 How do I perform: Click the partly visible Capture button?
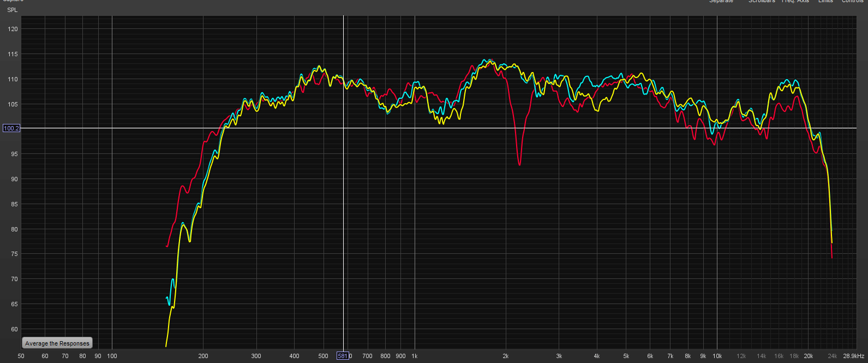(x=13, y=1)
